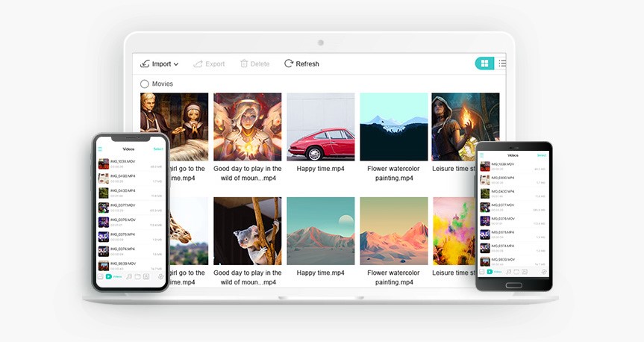Click the Refresh icon
This screenshot has width=644, height=342.
point(289,64)
